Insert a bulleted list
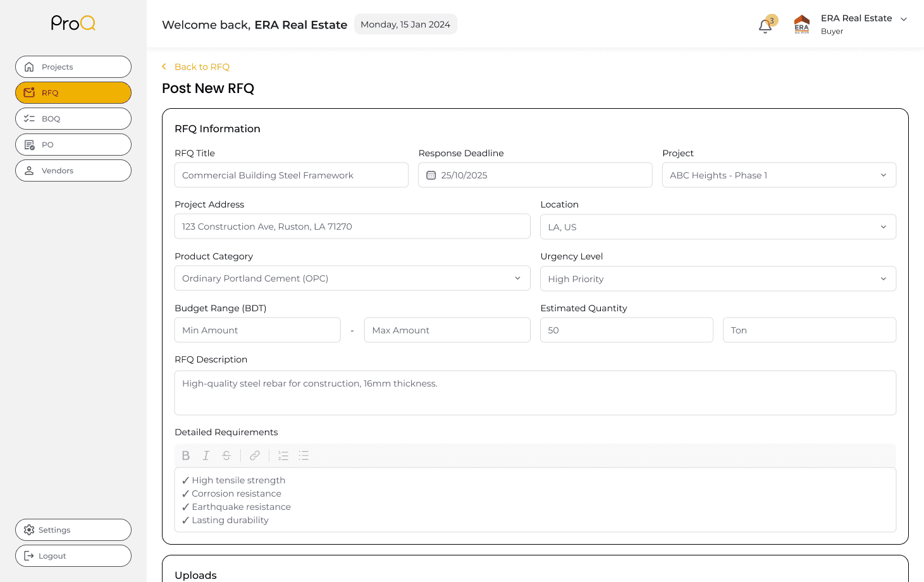 tap(304, 455)
